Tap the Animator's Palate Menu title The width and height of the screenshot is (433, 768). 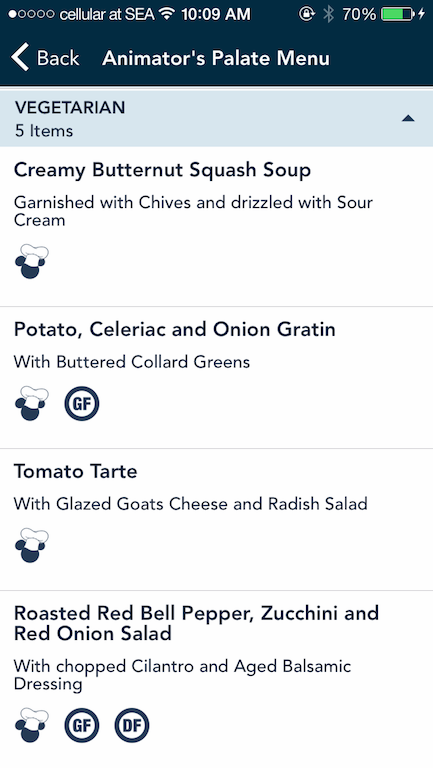216,58
